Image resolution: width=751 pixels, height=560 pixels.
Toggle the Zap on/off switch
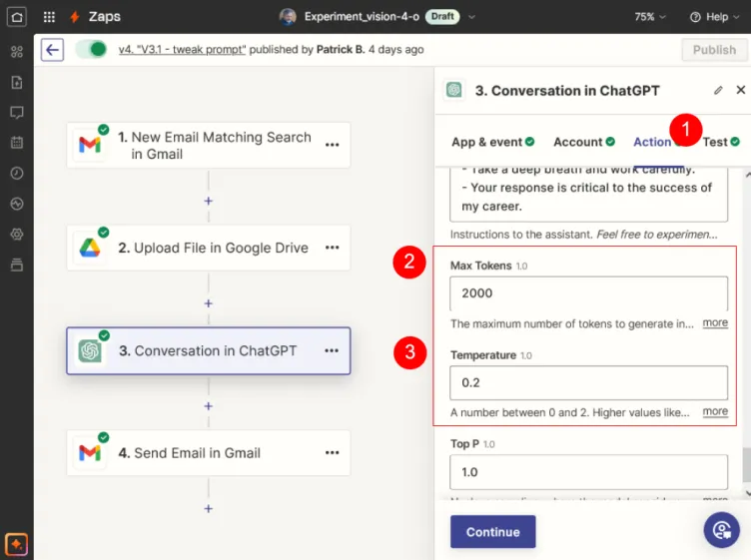(92, 49)
